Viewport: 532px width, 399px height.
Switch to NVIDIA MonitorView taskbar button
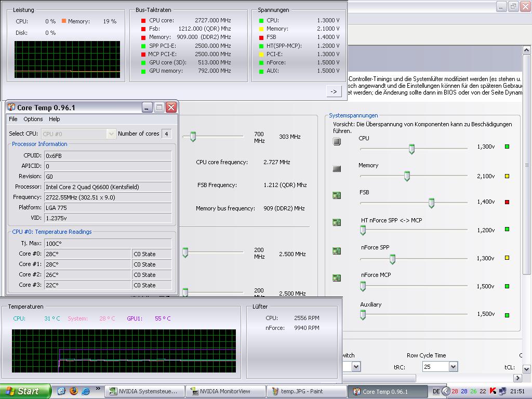click(225, 391)
